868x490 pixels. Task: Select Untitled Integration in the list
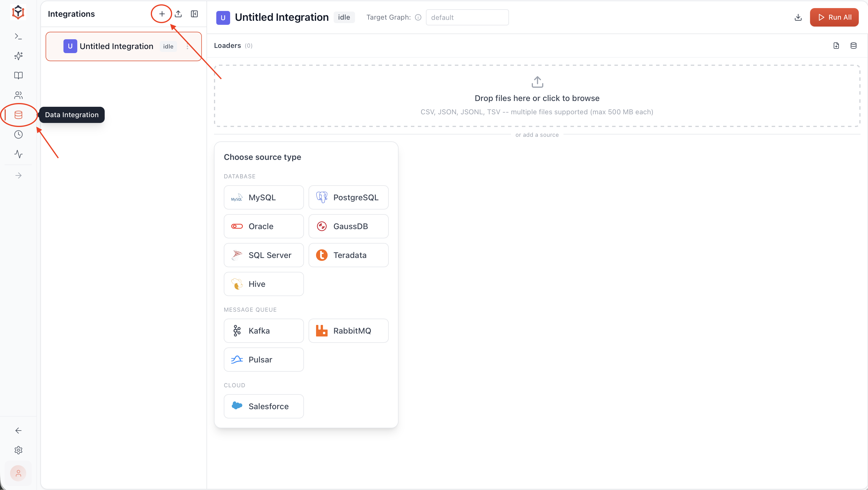point(124,46)
